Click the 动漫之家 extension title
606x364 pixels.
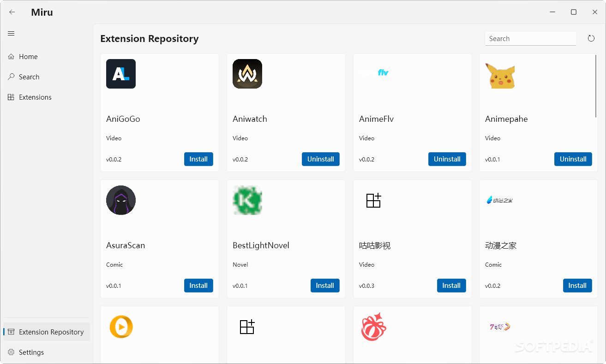(501, 245)
